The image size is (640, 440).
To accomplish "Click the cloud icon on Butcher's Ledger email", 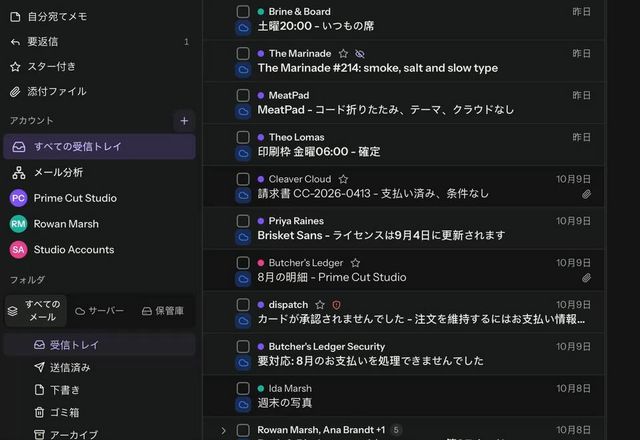I will click(x=243, y=279).
